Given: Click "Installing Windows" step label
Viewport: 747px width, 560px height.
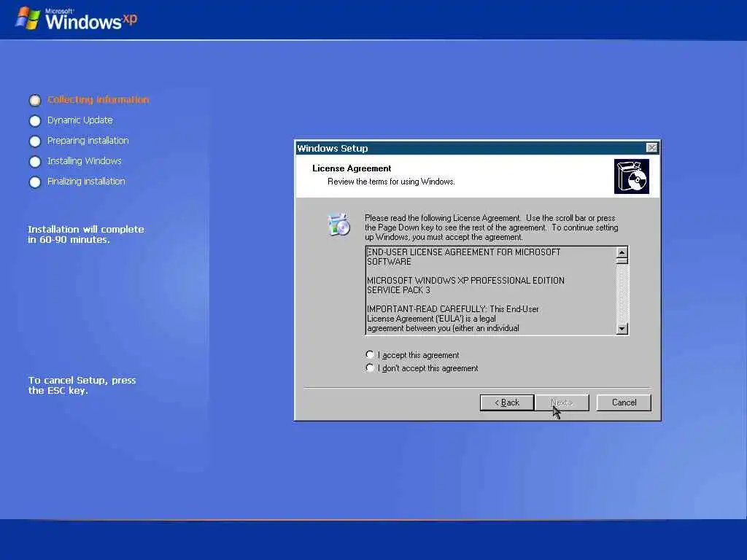Looking at the screenshot, I should (x=85, y=161).
